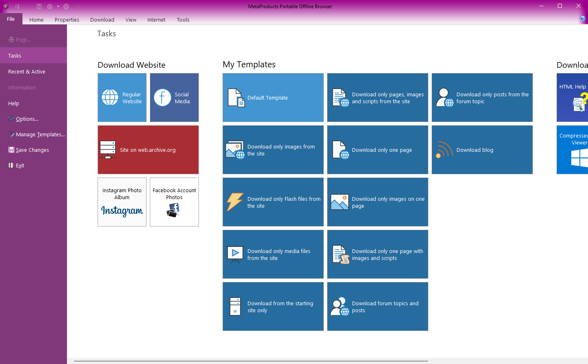
Task: Open Help in the File sidebar
Action: click(x=33, y=103)
